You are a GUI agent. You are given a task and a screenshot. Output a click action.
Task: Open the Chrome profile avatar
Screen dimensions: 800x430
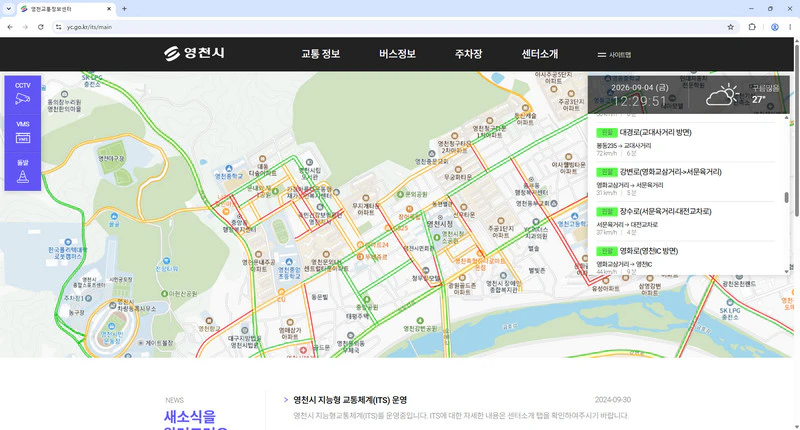[774, 27]
